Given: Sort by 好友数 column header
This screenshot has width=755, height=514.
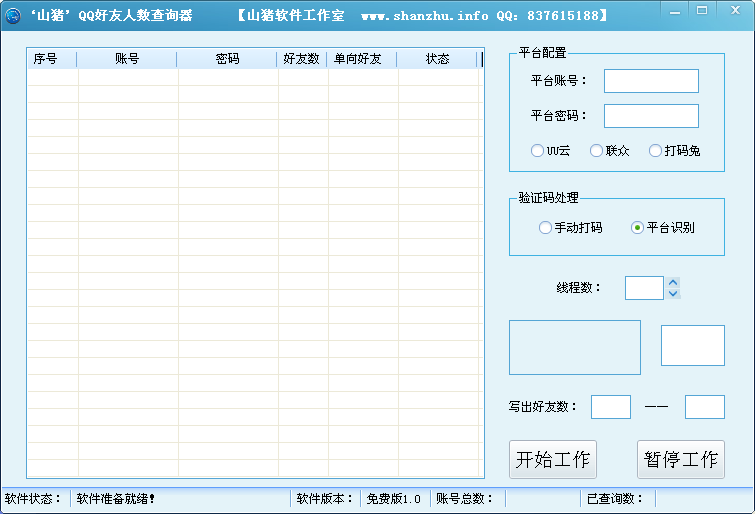Looking at the screenshot, I should 302,59.
